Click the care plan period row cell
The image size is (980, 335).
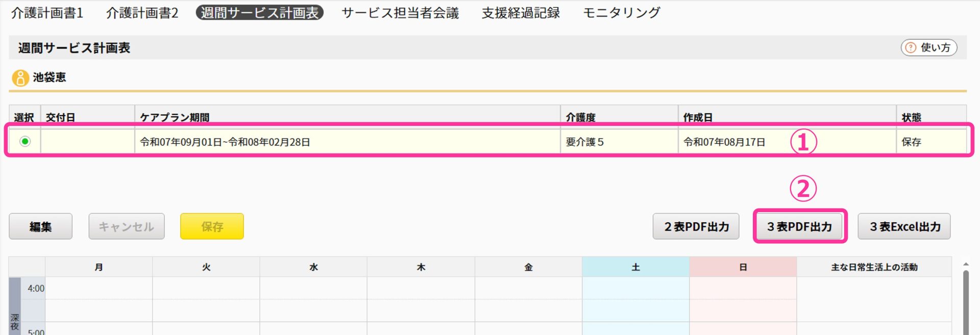347,142
